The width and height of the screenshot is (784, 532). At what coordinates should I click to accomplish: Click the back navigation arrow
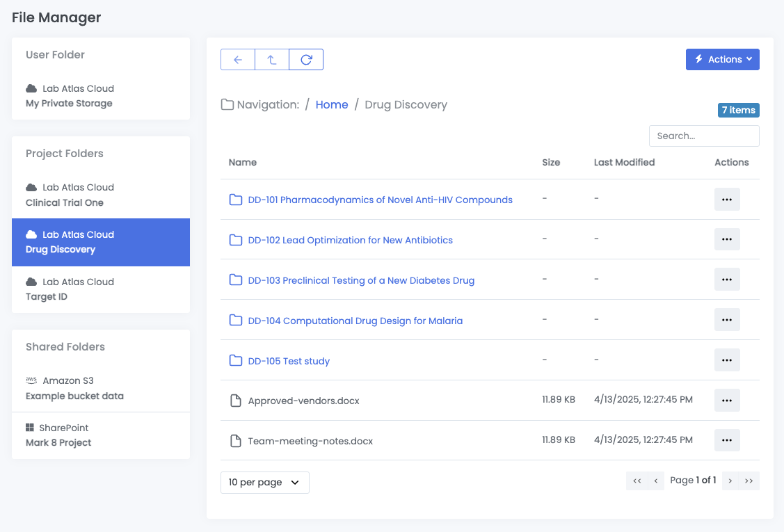coord(237,59)
